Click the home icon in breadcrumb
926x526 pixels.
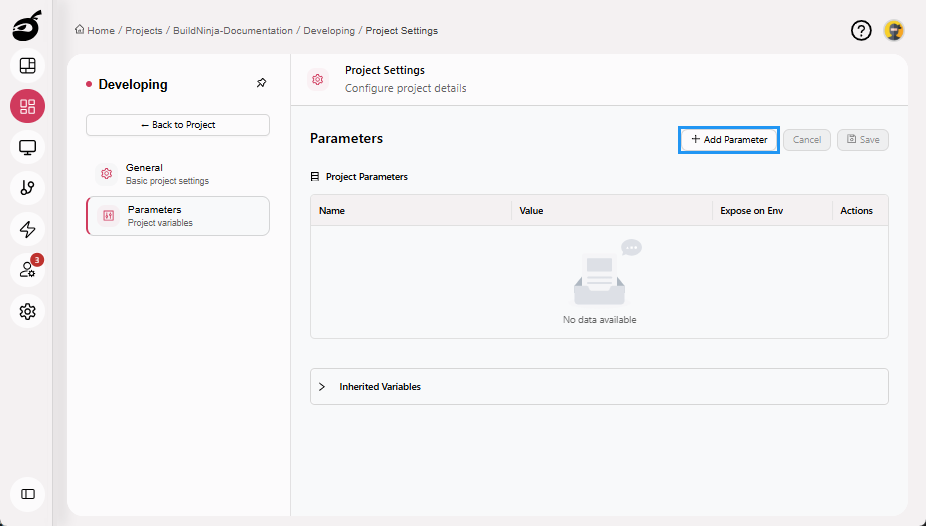(x=79, y=30)
